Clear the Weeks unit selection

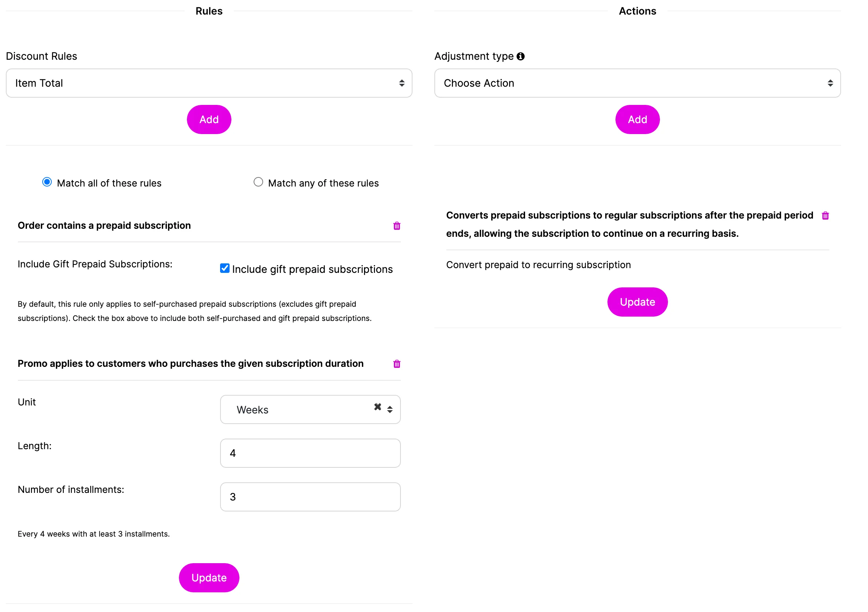pos(377,407)
